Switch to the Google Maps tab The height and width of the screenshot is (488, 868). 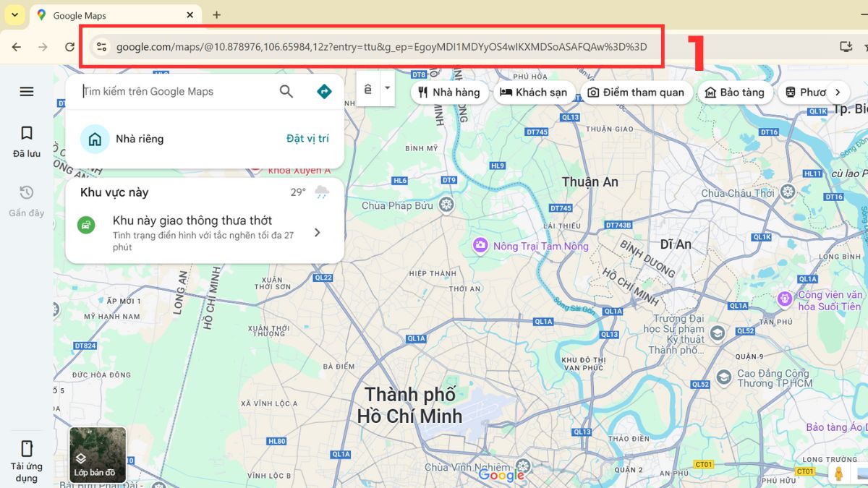point(116,15)
